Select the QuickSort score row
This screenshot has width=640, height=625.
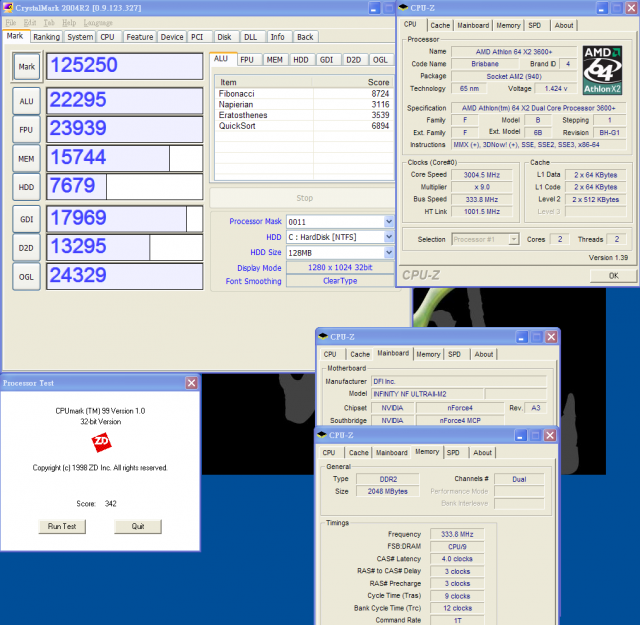(304, 126)
